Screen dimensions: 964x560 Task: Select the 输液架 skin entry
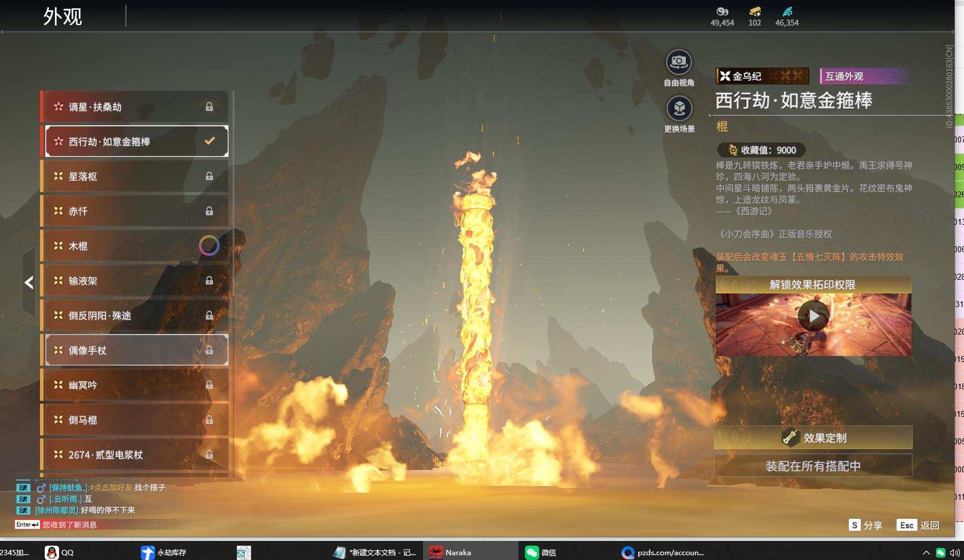[x=134, y=281]
